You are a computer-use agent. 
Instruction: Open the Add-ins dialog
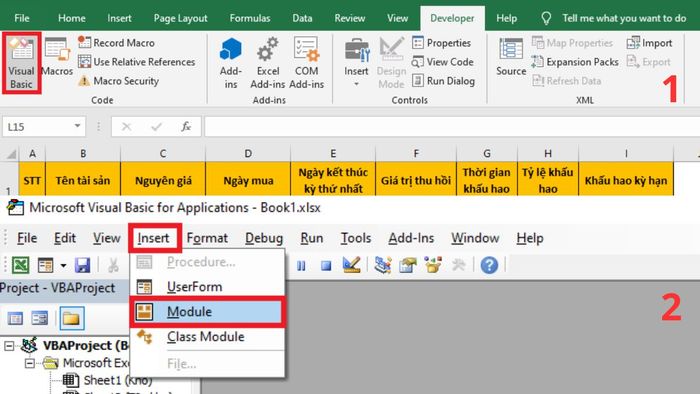(231, 63)
